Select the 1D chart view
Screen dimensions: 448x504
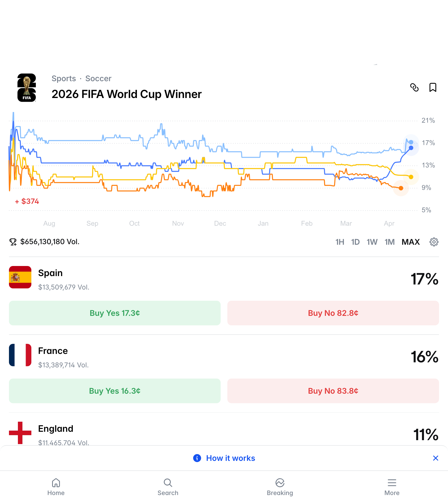click(355, 242)
